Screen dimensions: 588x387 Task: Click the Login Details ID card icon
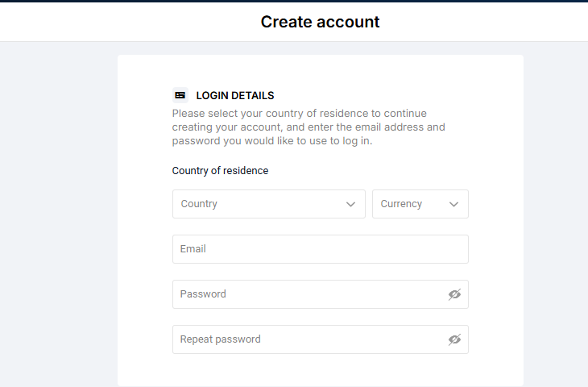pos(180,95)
